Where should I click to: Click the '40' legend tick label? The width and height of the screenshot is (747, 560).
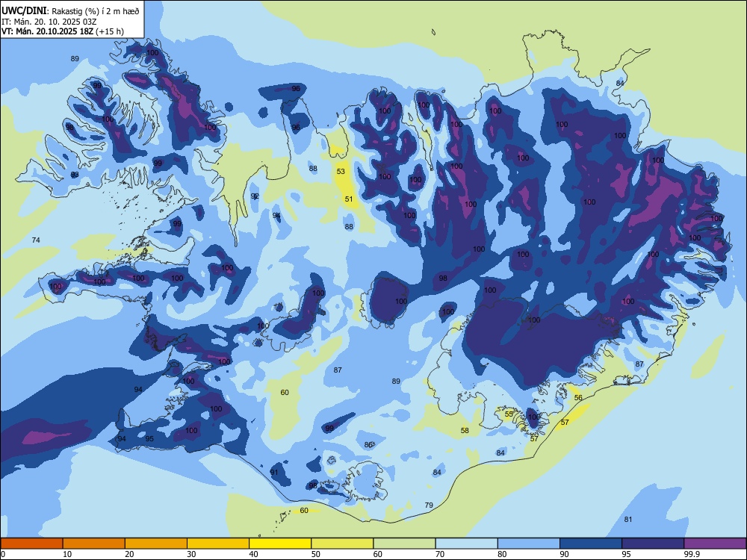coord(253,554)
